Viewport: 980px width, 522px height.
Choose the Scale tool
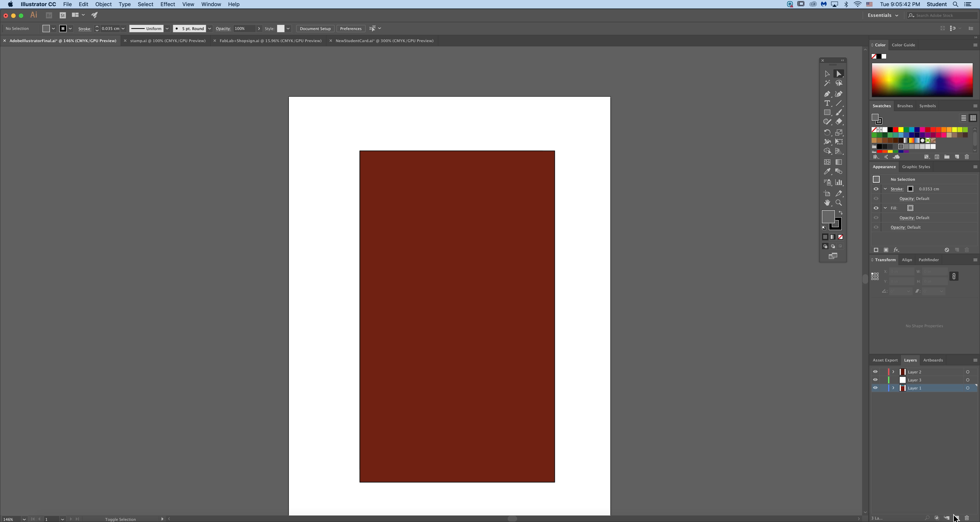[839, 132]
